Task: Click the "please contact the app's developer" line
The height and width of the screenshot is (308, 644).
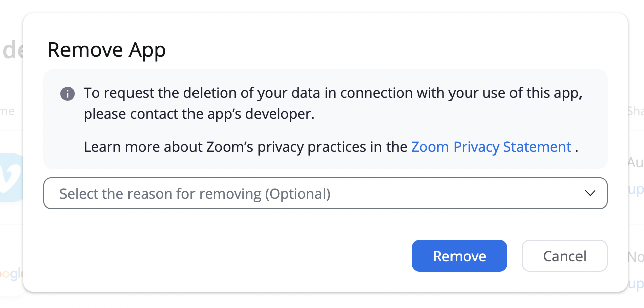Action: pyautogui.click(x=199, y=114)
